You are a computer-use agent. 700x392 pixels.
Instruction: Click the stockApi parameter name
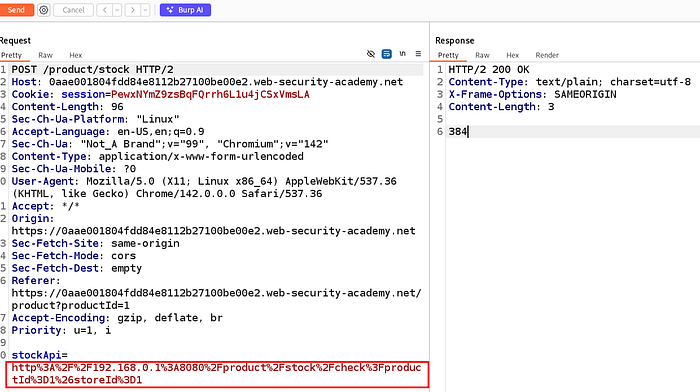[36, 355]
